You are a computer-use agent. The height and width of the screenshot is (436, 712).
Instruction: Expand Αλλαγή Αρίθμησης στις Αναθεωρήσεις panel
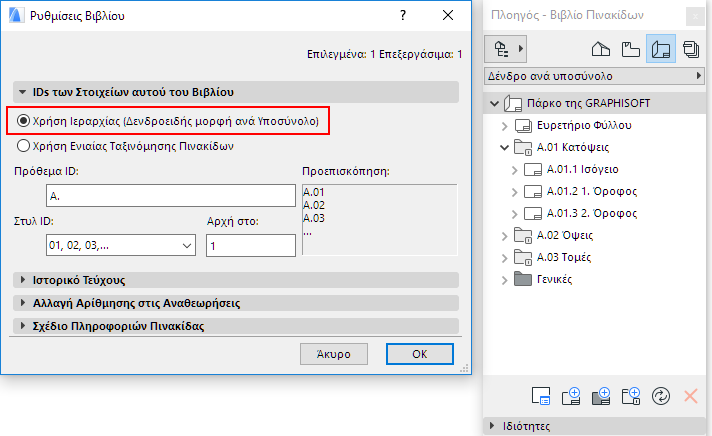(x=22, y=302)
